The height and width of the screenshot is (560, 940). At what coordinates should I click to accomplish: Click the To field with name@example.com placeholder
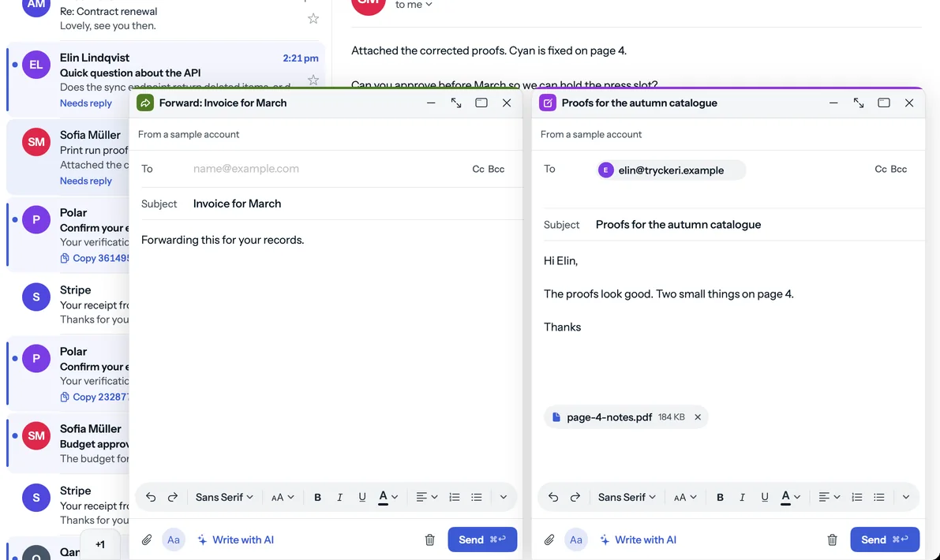click(328, 169)
